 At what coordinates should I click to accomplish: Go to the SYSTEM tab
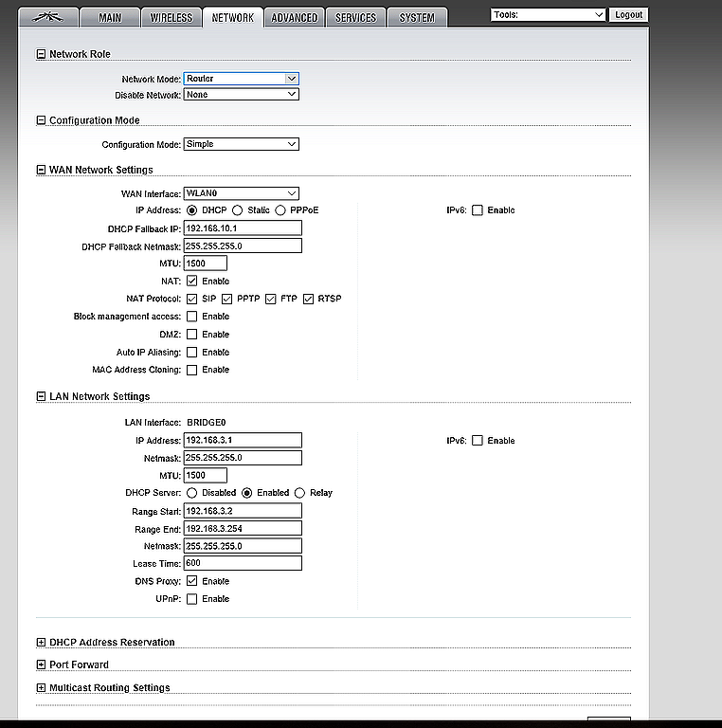(417, 17)
